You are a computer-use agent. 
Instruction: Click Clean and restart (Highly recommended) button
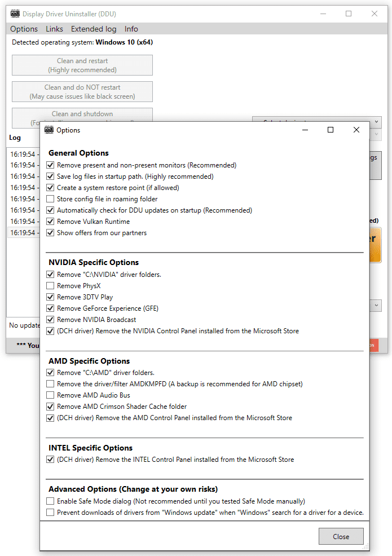coord(82,65)
